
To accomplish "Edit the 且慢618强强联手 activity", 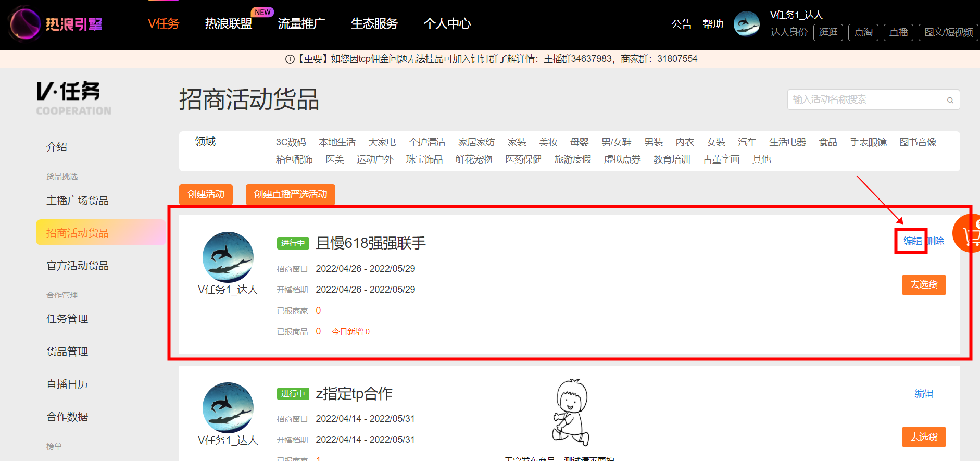I will coord(912,241).
